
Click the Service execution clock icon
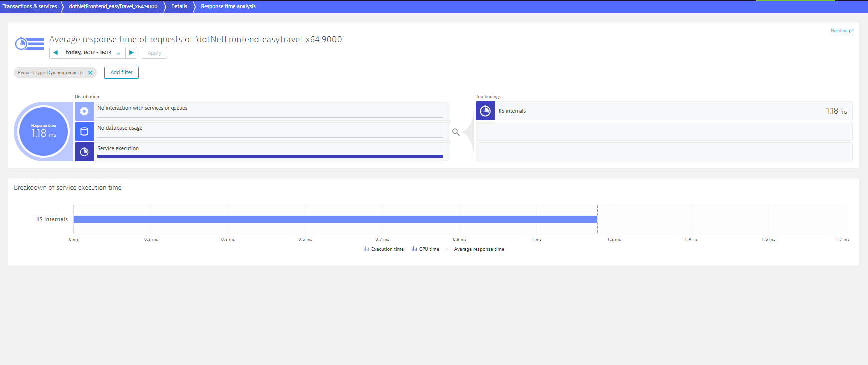tap(84, 152)
